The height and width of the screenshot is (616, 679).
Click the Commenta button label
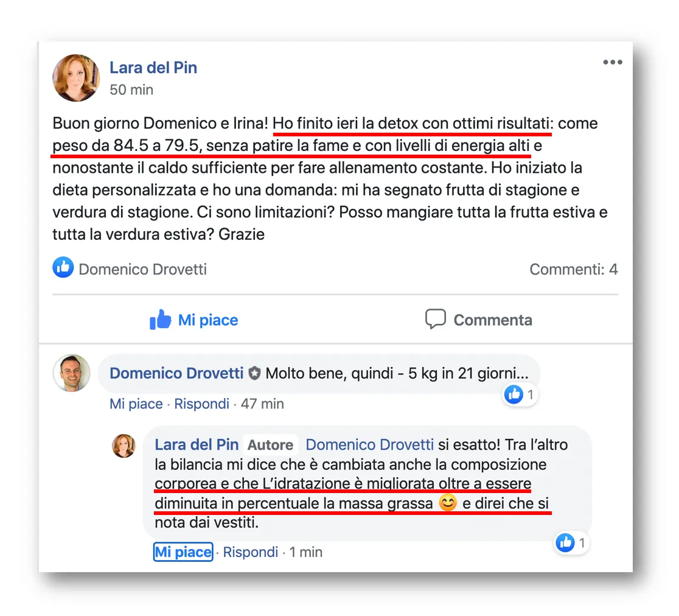[x=493, y=320]
